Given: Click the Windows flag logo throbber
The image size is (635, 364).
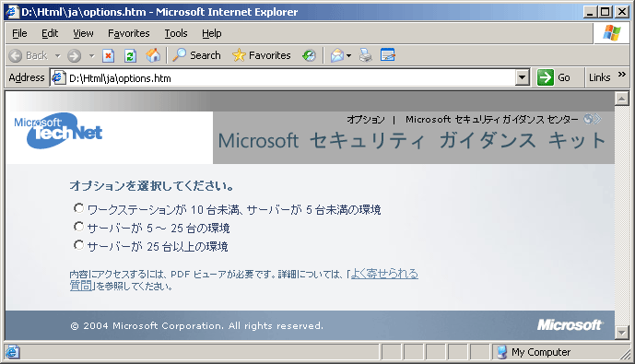Looking at the screenshot, I should click(612, 33).
